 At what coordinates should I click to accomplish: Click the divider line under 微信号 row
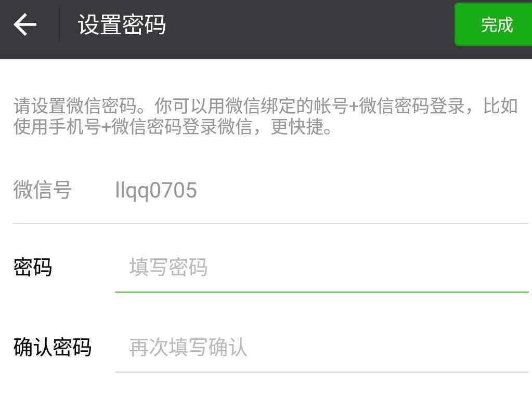[270, 223]
